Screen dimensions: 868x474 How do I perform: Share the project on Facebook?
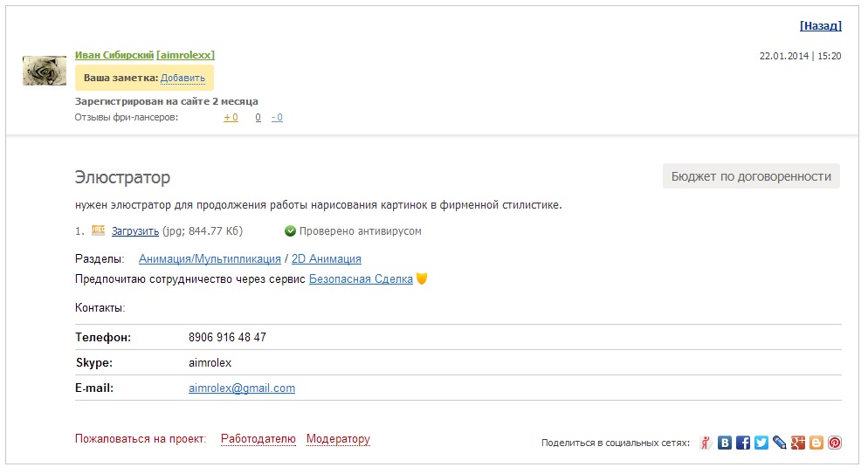743,443
